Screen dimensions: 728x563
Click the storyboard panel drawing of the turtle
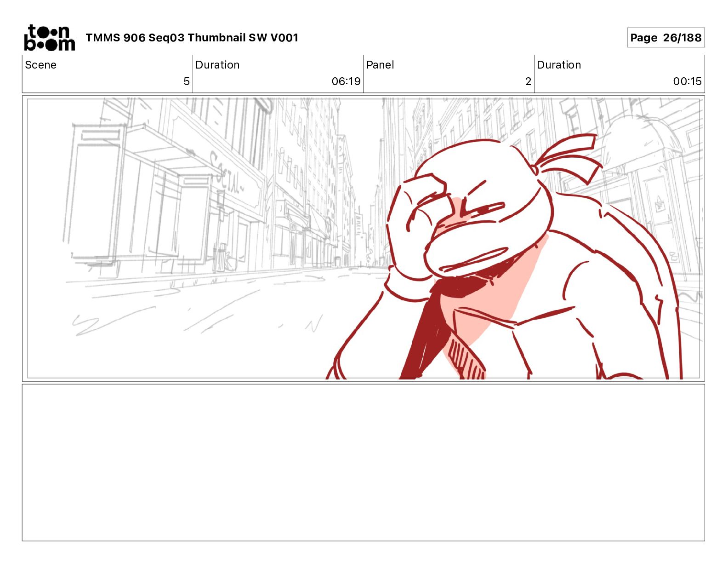pos(364,239)
